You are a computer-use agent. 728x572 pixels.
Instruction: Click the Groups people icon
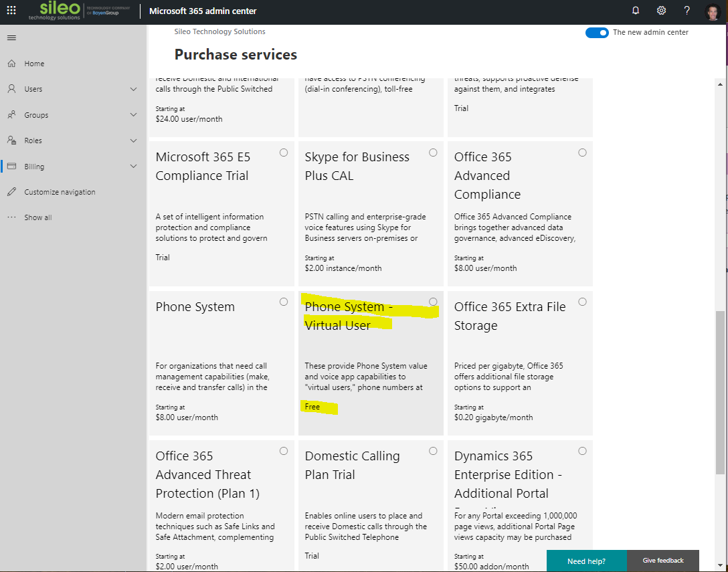[x=11, y=114]
